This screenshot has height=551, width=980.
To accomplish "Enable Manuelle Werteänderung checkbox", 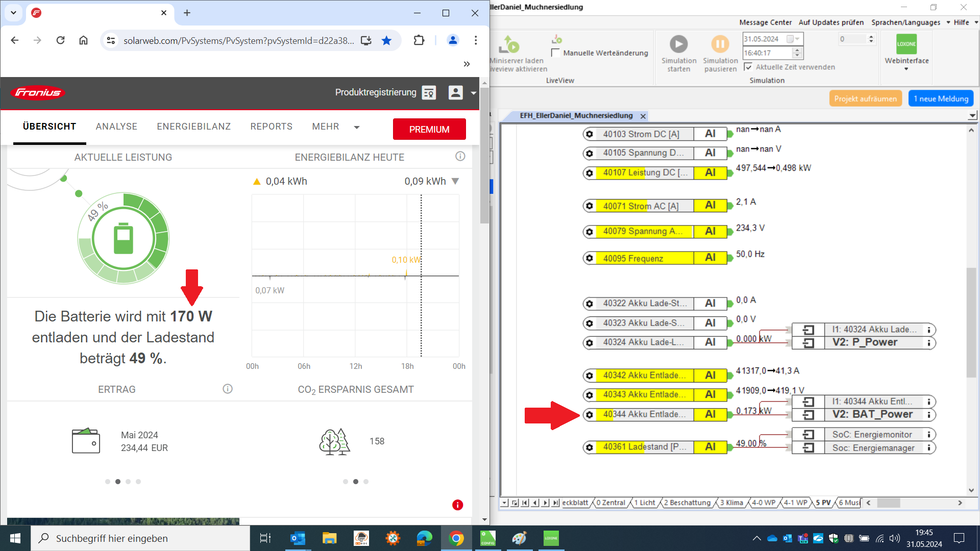I will point(556,53).
